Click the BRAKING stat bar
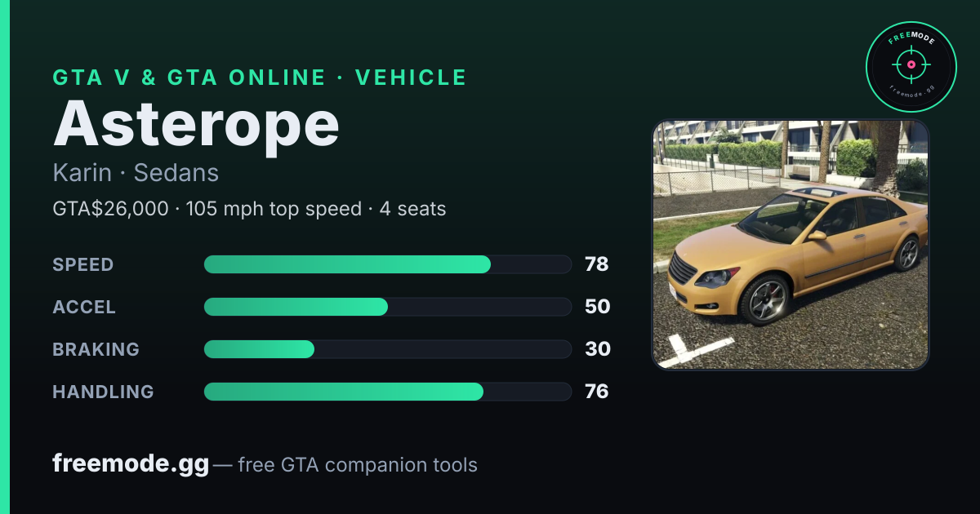 [387, 349]
